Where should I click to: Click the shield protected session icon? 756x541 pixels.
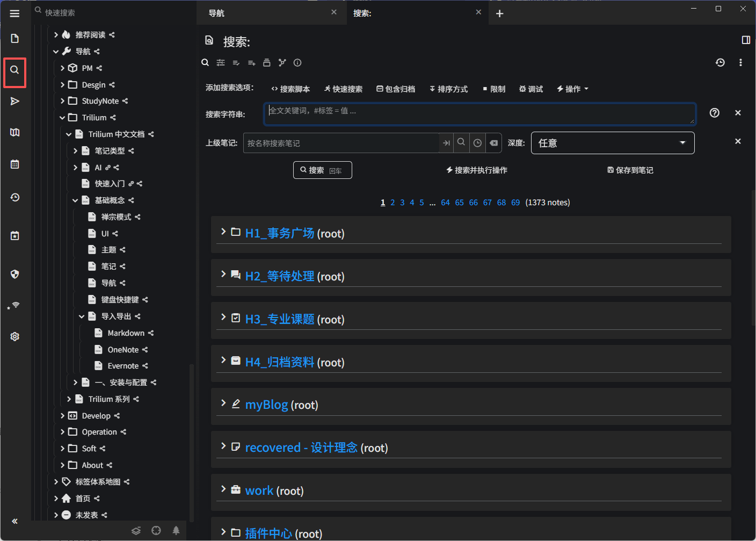(x=14, y=274)
